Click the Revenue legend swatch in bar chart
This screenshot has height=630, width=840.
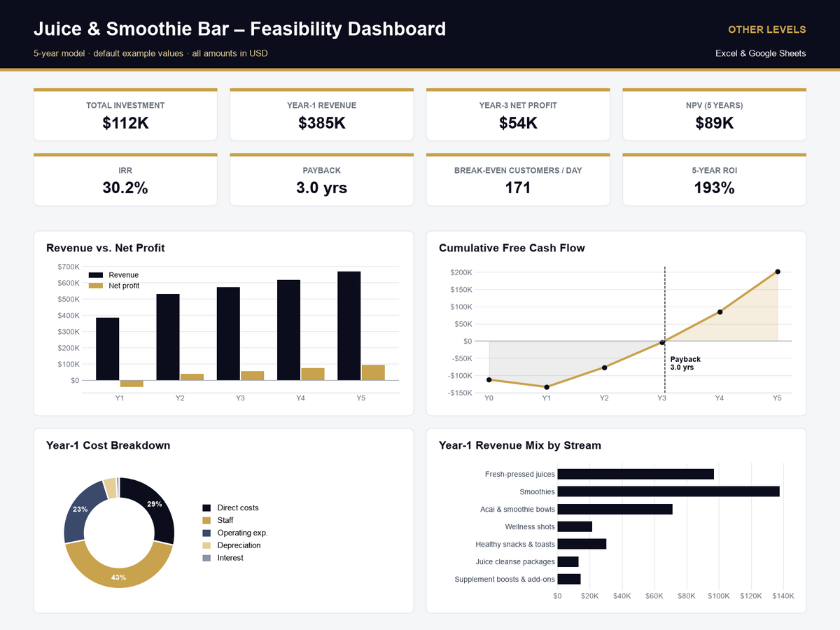[x=96, y=275]
